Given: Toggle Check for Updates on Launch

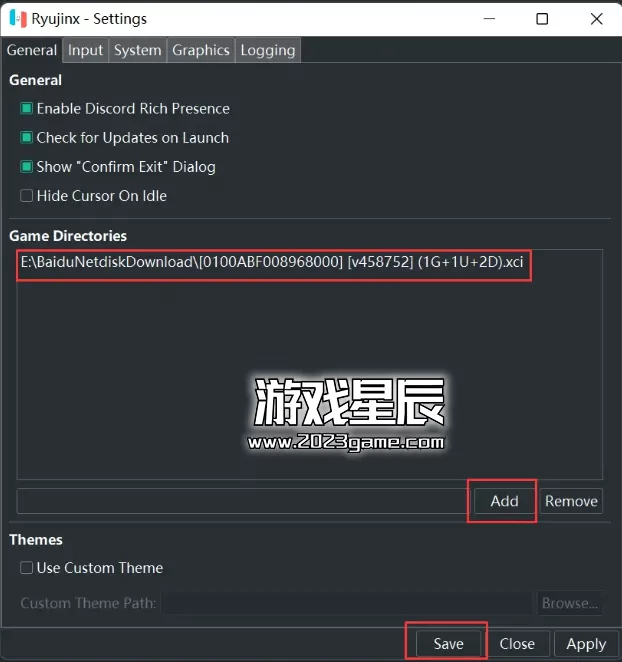Looking at the screenshot, I should (x=26, y=138).
